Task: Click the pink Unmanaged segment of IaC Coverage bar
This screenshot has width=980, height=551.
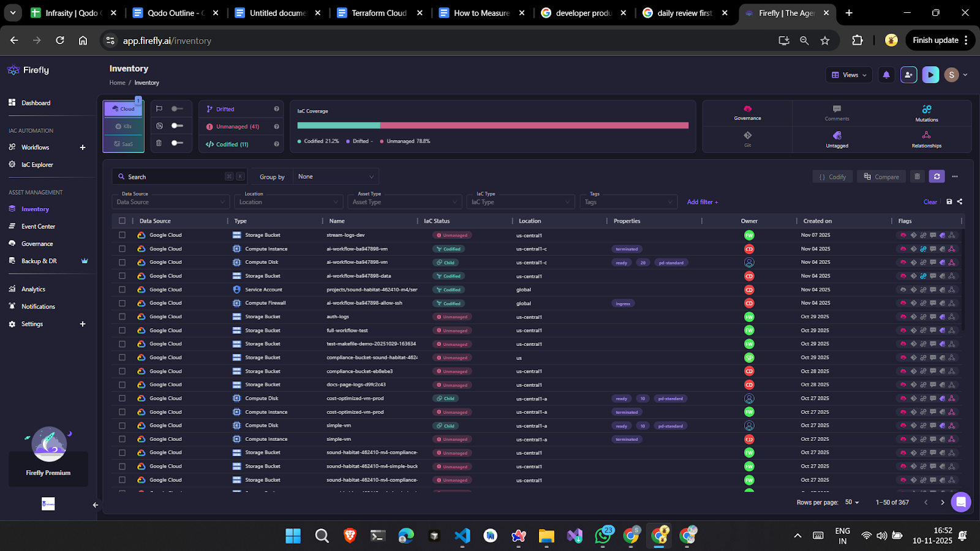Action: pos(534,126)
